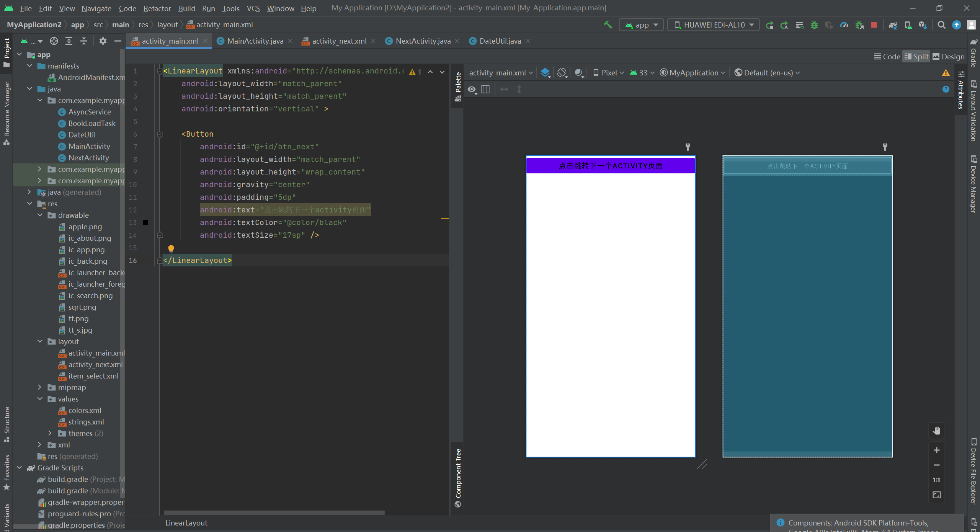Click the black color swatch in gutter
The width and height of the screenshot is (980, 532).
145,222
